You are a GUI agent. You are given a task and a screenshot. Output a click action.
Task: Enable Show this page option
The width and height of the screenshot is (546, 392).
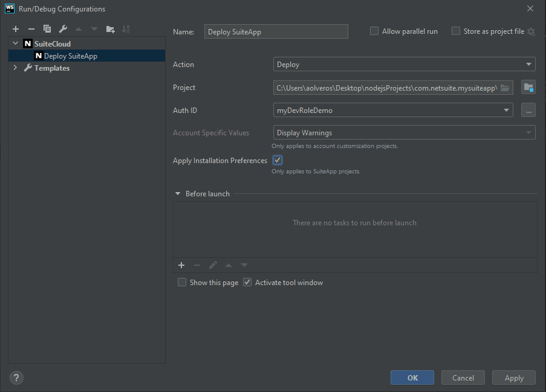(182, 283)
